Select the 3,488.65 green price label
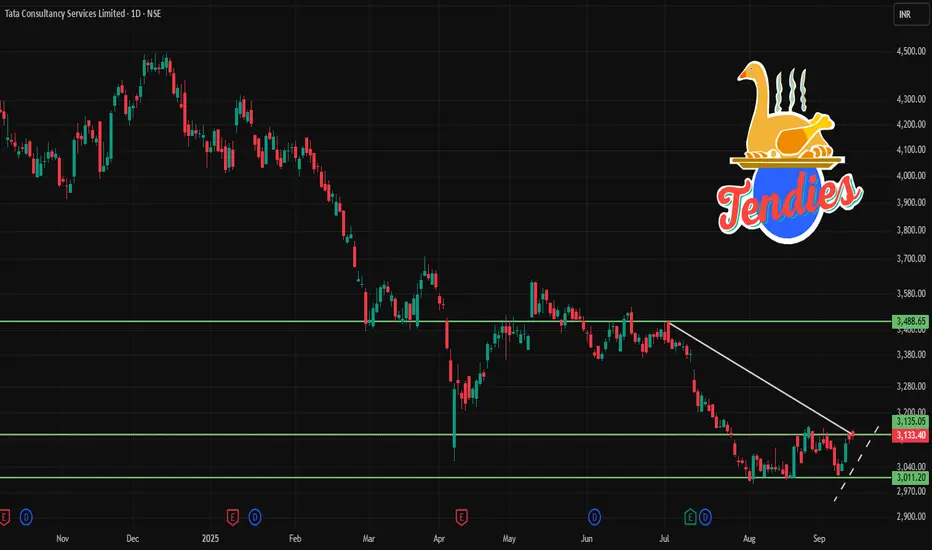The height and width of the screenshot is (550, 932). (x=911, y=322)
